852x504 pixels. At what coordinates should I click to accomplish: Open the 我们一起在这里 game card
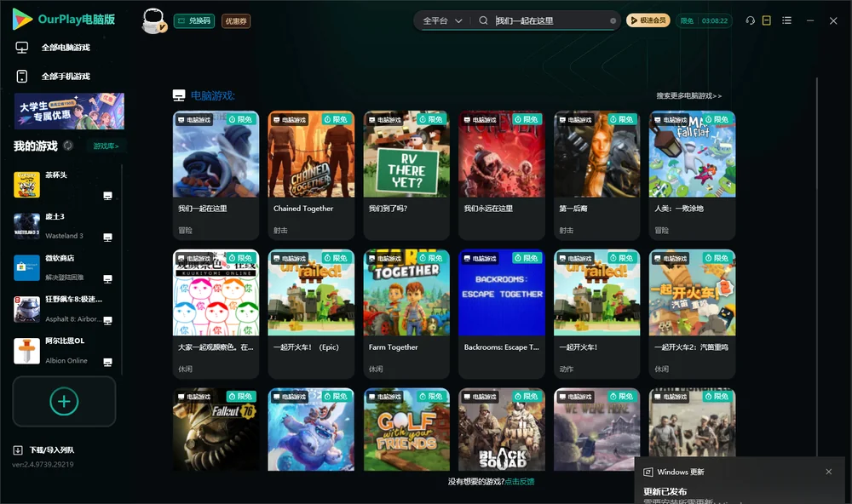tap(216, 175)
